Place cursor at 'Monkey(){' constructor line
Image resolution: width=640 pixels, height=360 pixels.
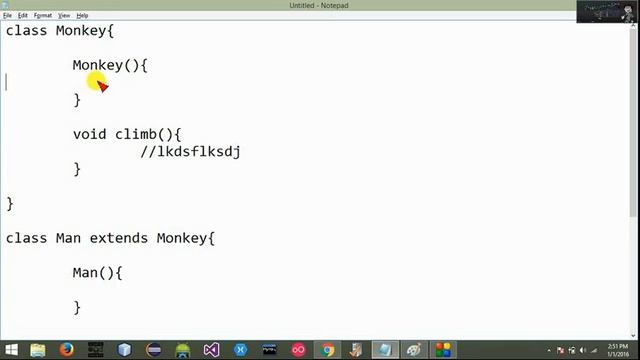tap(110, 65)
